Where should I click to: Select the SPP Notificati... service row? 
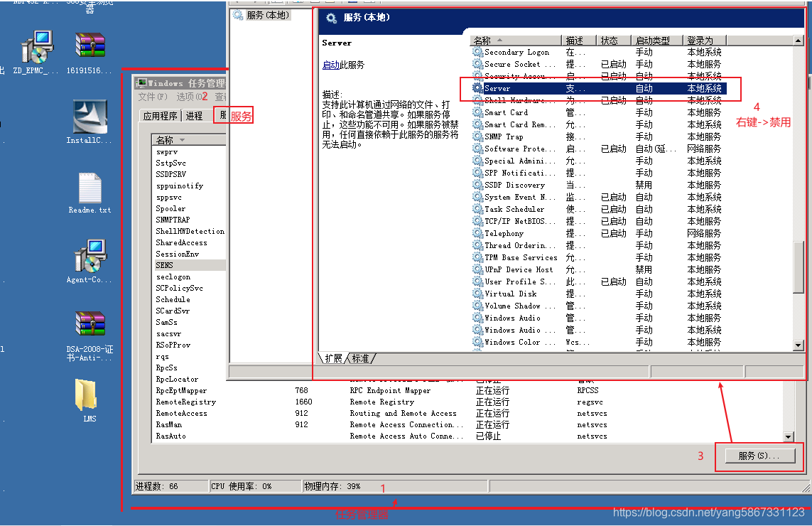click(599, 173)
